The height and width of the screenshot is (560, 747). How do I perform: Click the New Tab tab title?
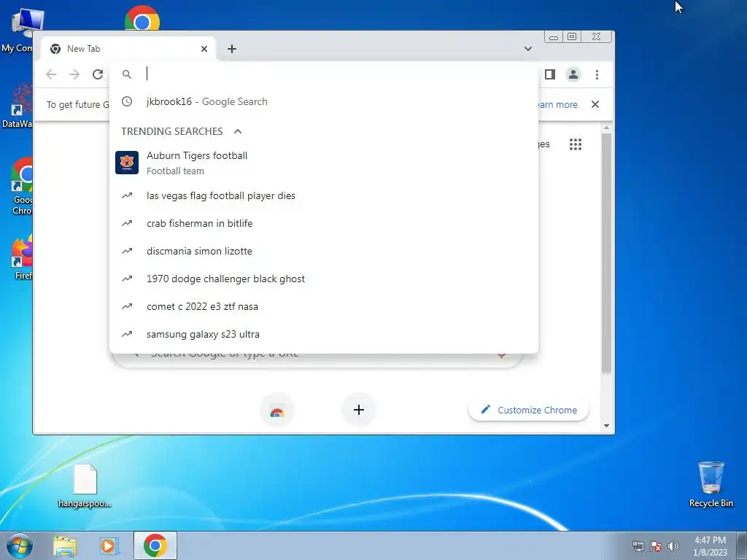tap(83, 49)
